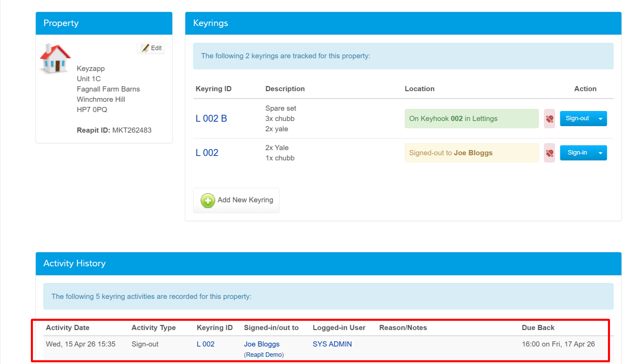
Task: Click the red icon beside Signed-out to Joe Bloggs
Action: (549, 153)
